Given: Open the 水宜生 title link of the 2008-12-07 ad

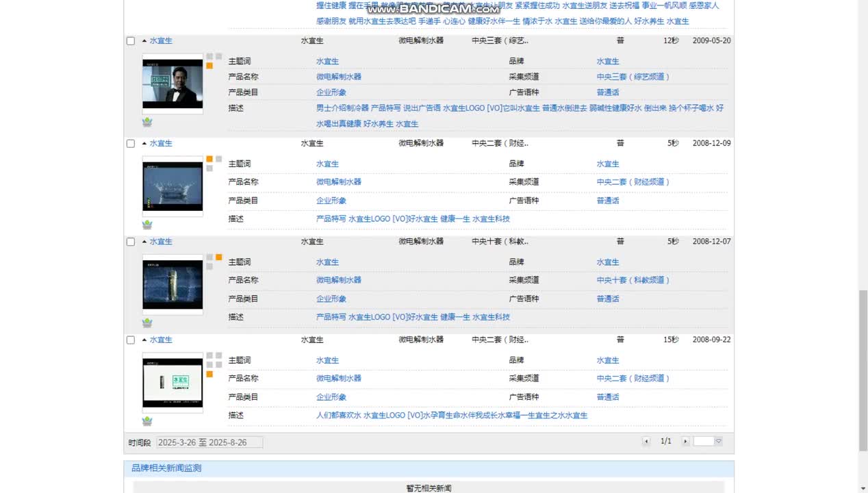Looking at the screenshot, I should 161,241.
